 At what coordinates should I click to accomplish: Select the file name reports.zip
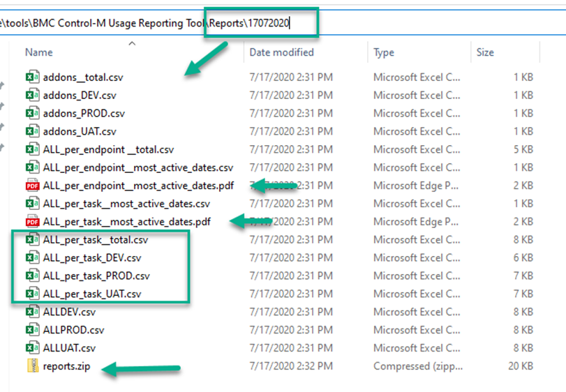pos(67,366)
